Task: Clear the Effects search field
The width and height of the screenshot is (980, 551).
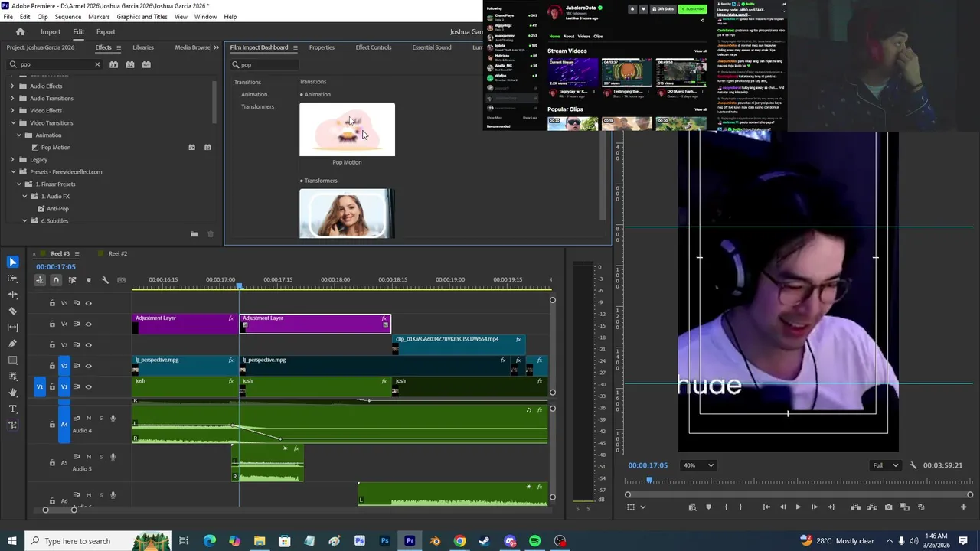Action: 97,64
